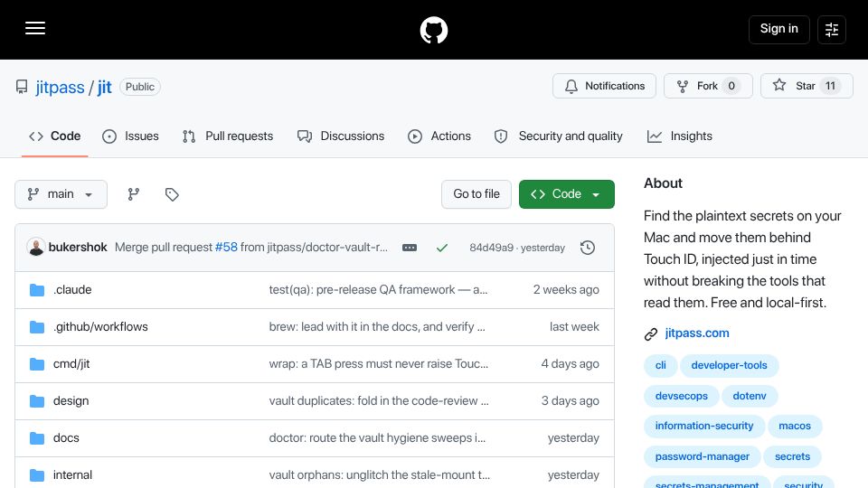868x488 pixels.
Task: View tags icon
Action: [172, 194]
